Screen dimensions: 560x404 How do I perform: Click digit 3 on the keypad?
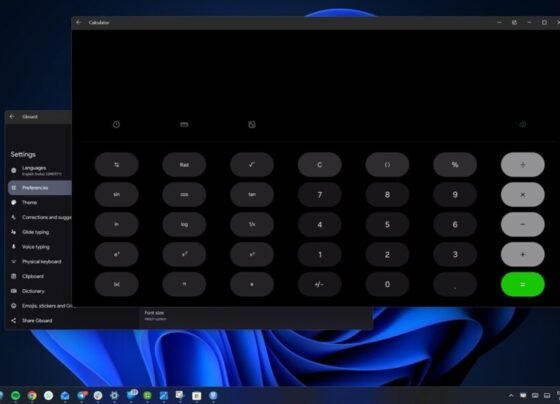[455, 255]
